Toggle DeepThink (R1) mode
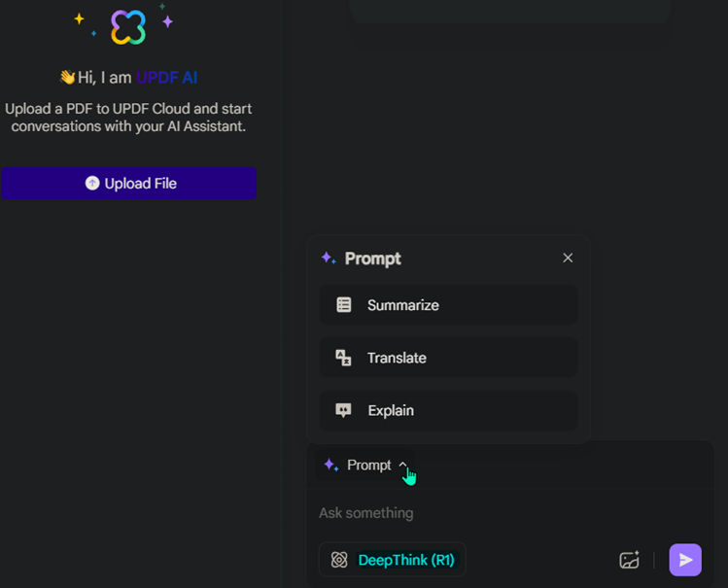 (393, 560)
